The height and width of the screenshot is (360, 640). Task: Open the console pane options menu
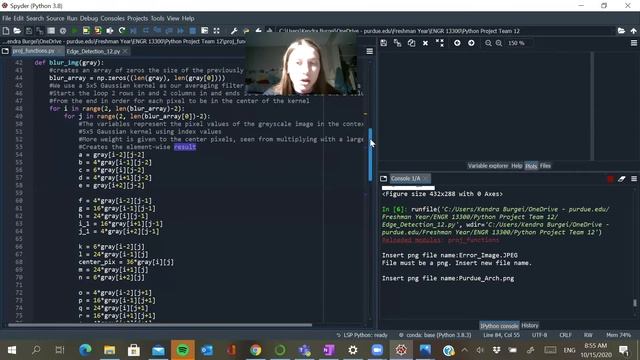[634, 179]
